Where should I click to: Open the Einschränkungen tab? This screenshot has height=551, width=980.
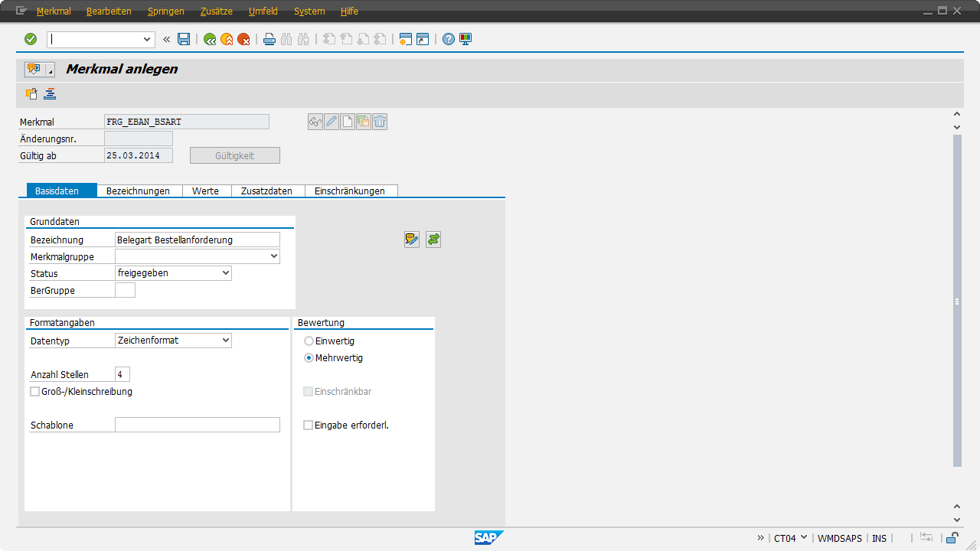350,191
